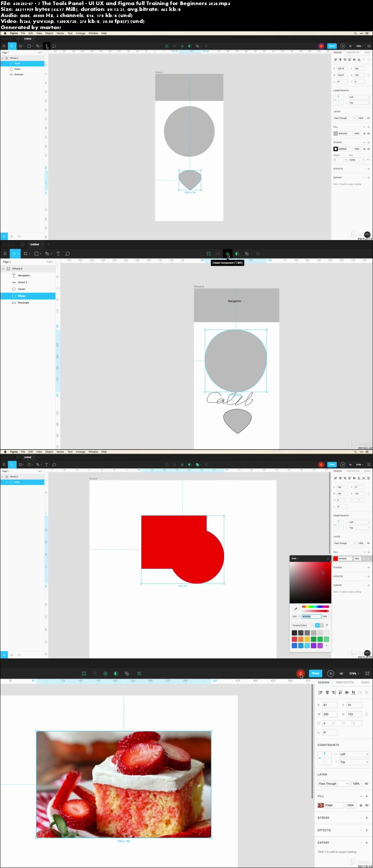Toggle stroke visibility eye in top frame

point(368,149)
